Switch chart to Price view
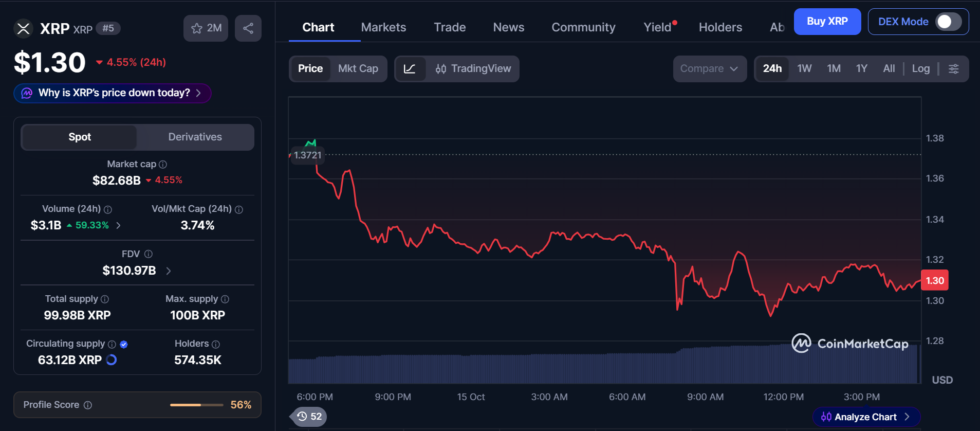 [x=310, y=69]
